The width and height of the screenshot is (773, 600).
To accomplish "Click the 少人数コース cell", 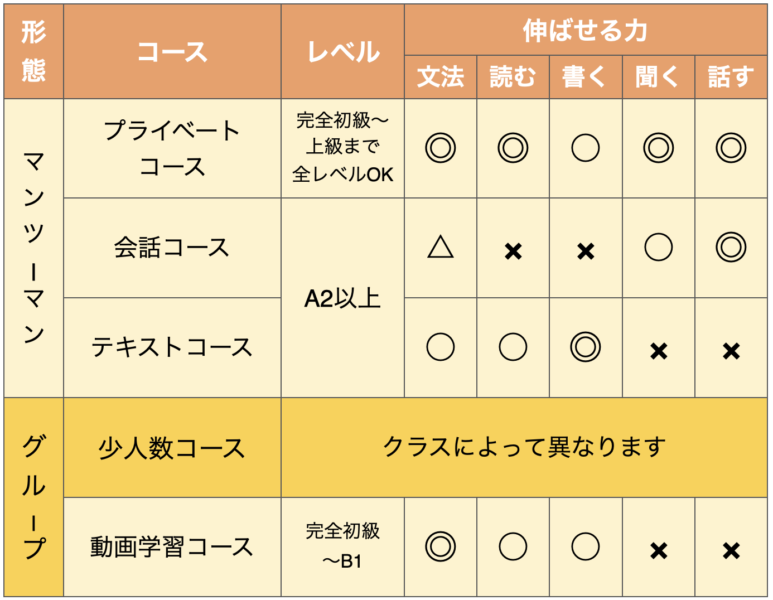I will click(x=172, y=447).
